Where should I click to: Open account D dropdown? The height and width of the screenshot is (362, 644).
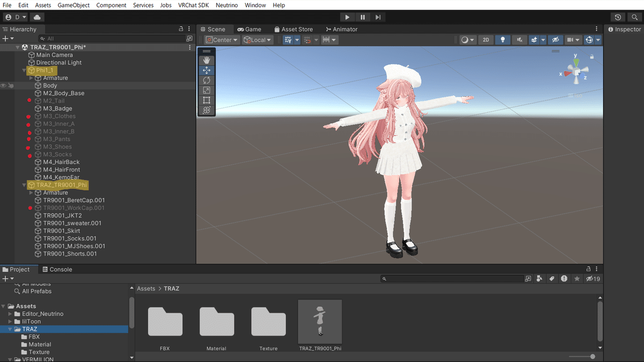16,17
